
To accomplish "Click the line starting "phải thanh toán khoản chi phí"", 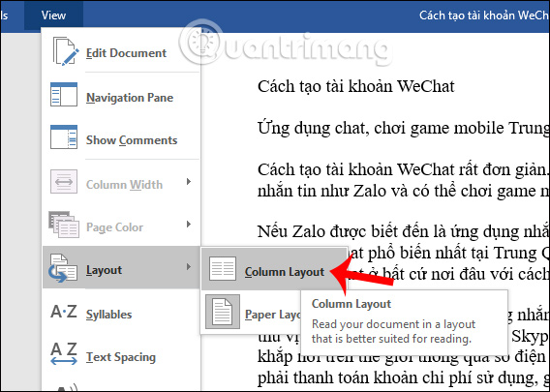I will pyautogui.click(x=404, y=377).
